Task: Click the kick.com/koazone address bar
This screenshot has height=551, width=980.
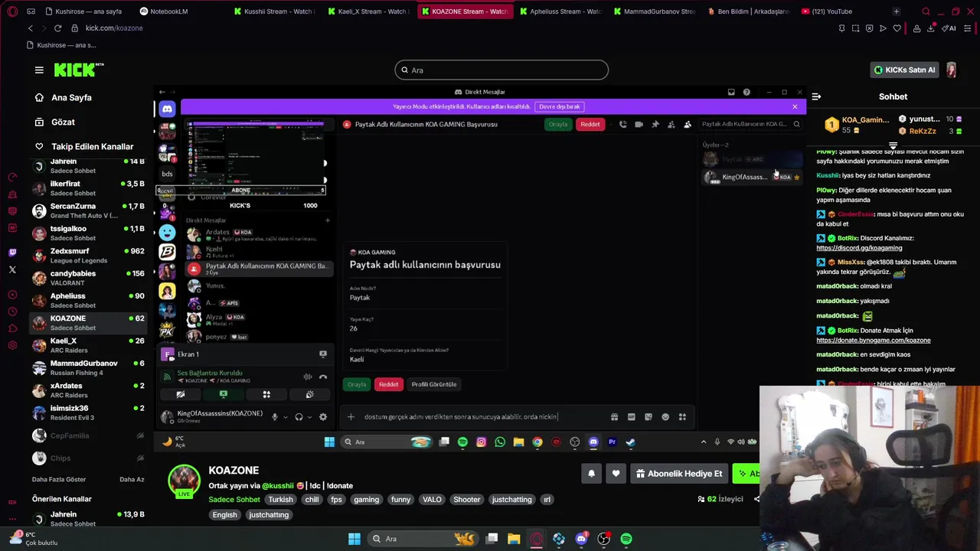Action: coord(114,28)
